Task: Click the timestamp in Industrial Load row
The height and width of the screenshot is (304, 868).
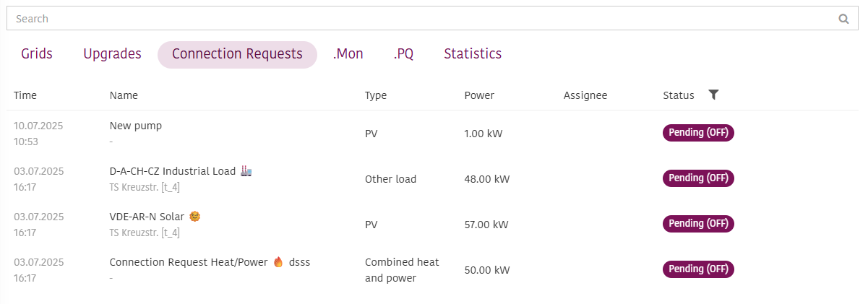Action: pyautogui.click(x=39, y=179)
